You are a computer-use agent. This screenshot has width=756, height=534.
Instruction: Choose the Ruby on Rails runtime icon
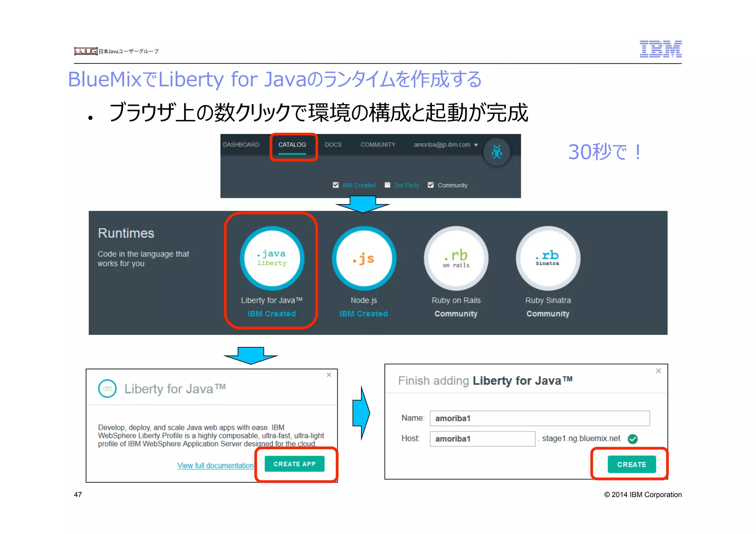[456, 258]
